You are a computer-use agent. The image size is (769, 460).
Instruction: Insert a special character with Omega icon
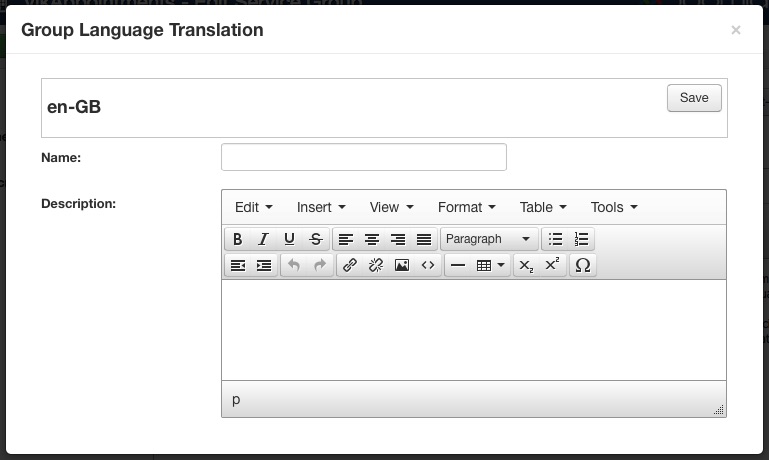[x=583, y=265]
